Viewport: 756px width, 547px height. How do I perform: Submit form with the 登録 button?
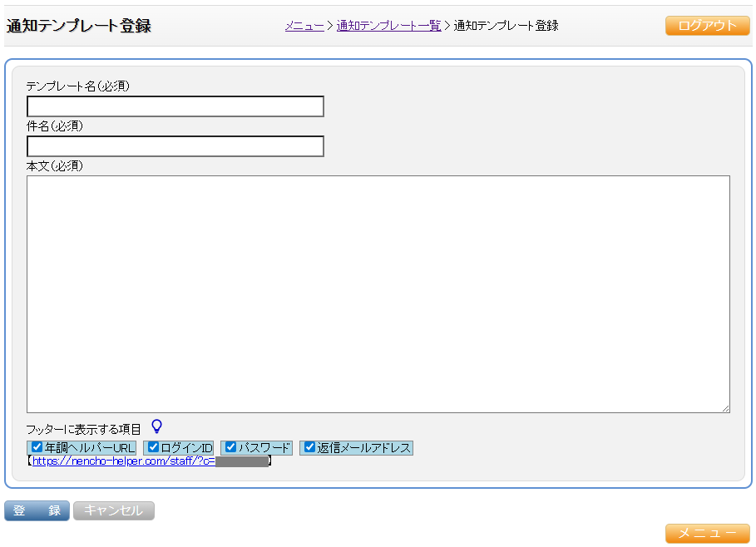pyautogui.click(x=37, y=510)
